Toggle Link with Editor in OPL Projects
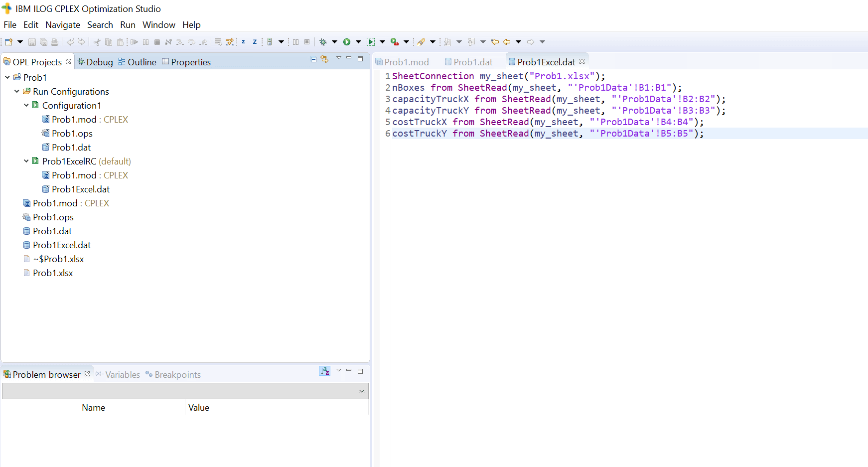Viewport: 868px width, 467px height. [324, 59]
